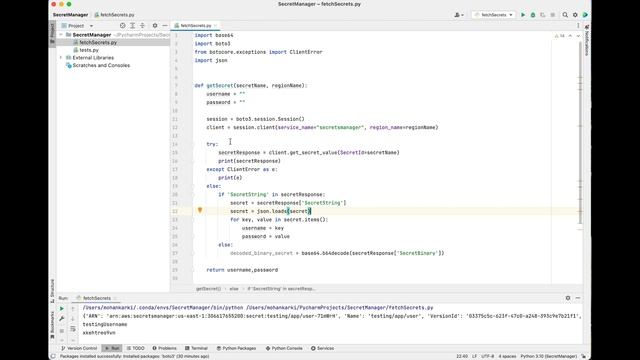Fold the try block on line 14

pyautogui.click(x=193, y=144)
